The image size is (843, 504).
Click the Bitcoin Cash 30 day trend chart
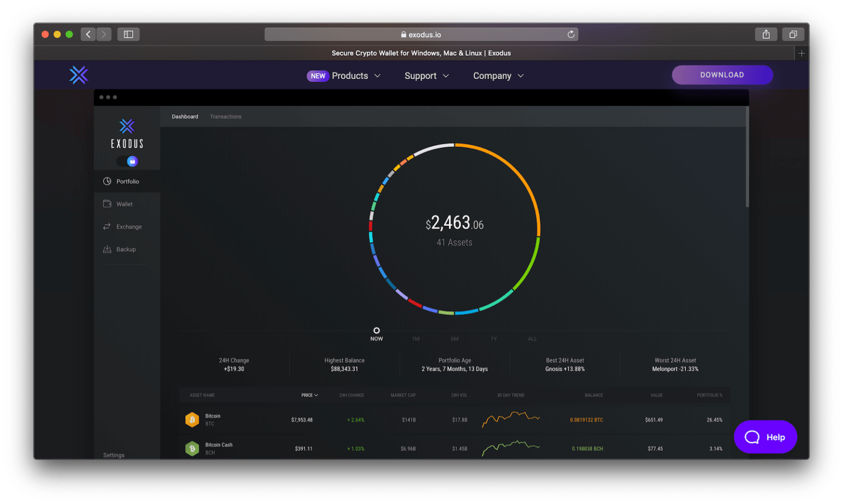pyautogui.click(x=511, y=448)
